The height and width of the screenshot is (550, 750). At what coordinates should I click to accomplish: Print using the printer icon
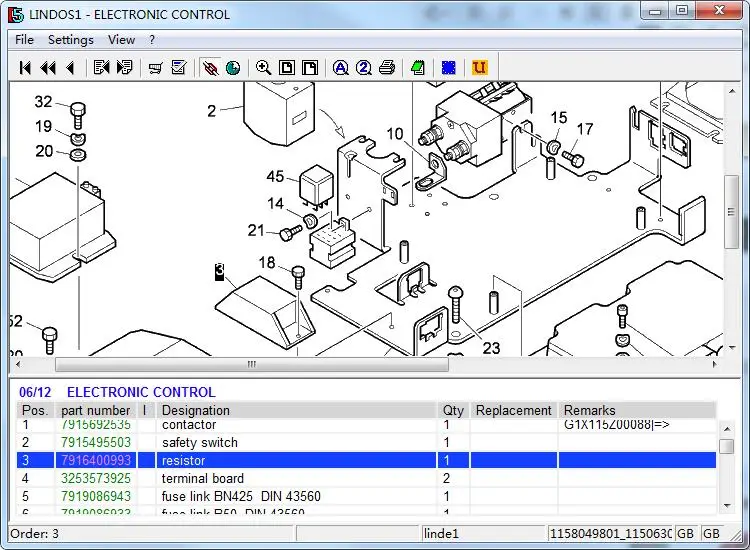click(x=387, y=68)
